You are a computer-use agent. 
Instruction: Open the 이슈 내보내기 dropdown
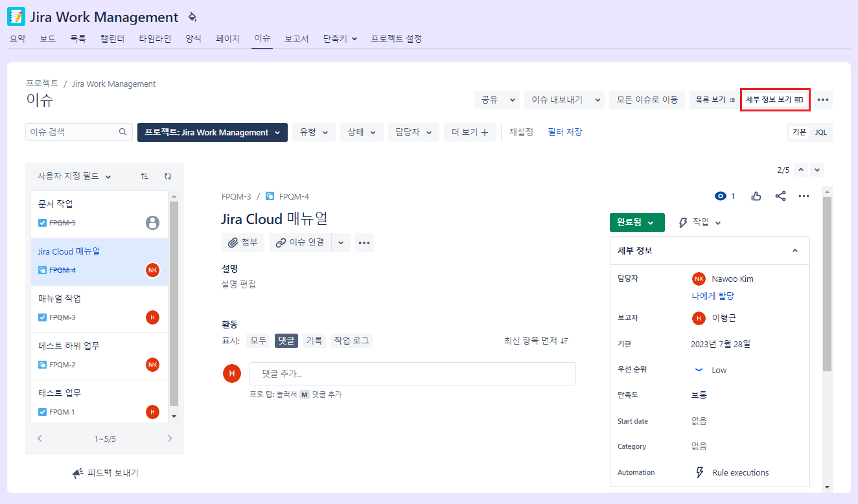pyautogui.click(x=564, y=100)
